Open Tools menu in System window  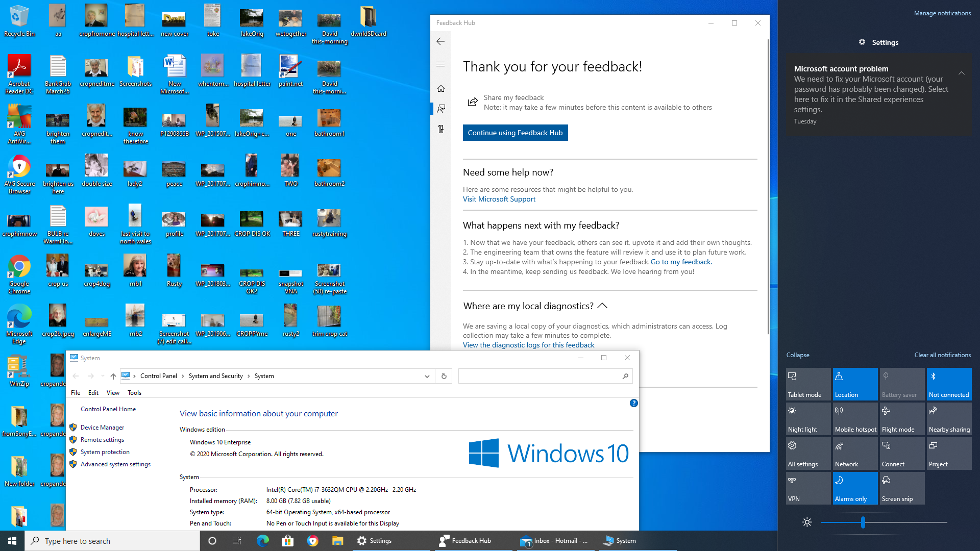click(134, 392)
